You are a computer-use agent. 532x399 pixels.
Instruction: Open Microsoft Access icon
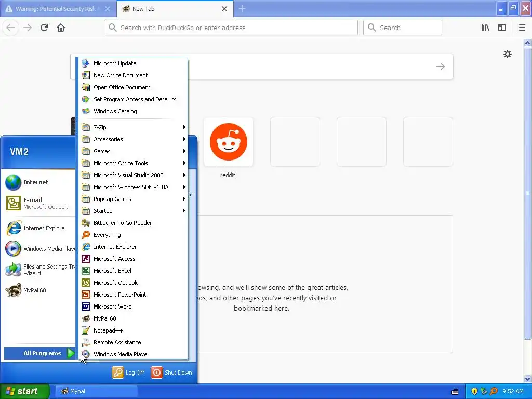point(86,259)
